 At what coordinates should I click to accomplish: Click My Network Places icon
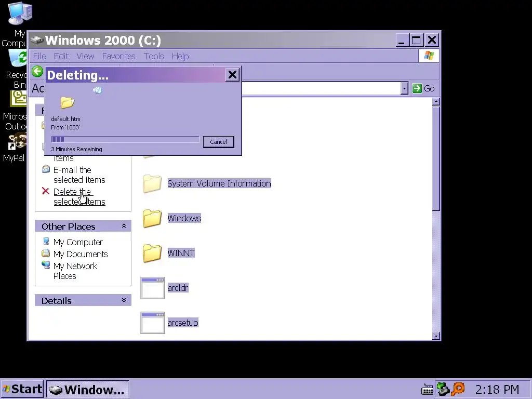click(x=46, y=265)
